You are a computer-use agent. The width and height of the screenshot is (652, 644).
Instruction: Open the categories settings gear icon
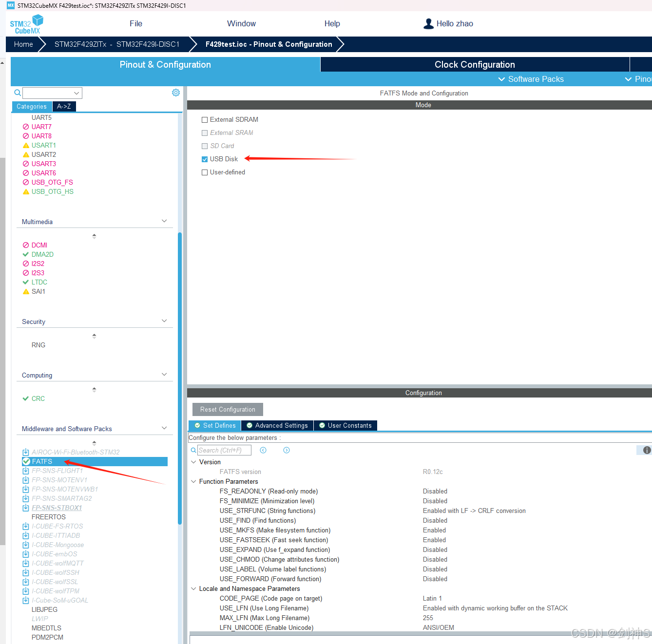coord(176,93)
